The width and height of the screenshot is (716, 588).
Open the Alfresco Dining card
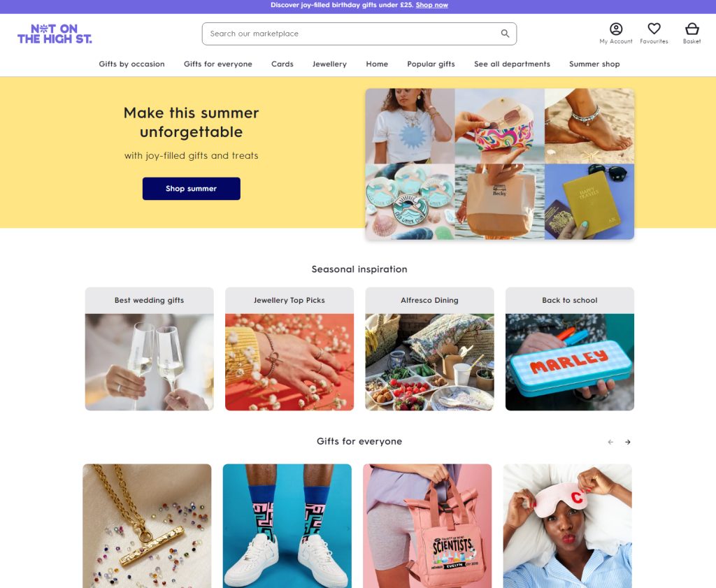[x=429, y=349]
